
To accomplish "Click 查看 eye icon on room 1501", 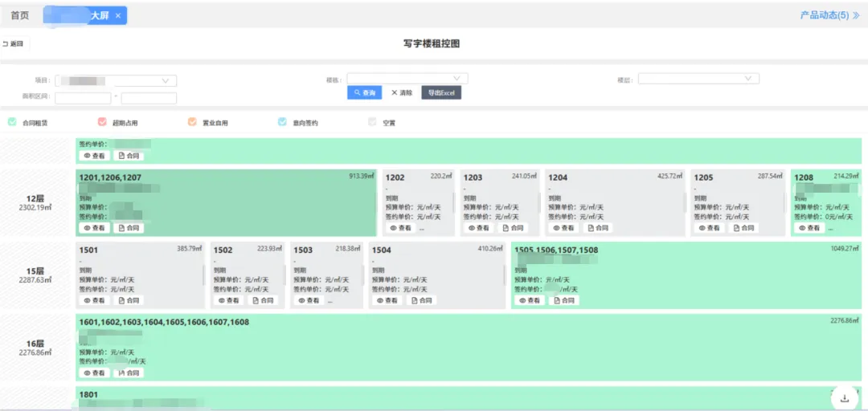I will 95,300.
